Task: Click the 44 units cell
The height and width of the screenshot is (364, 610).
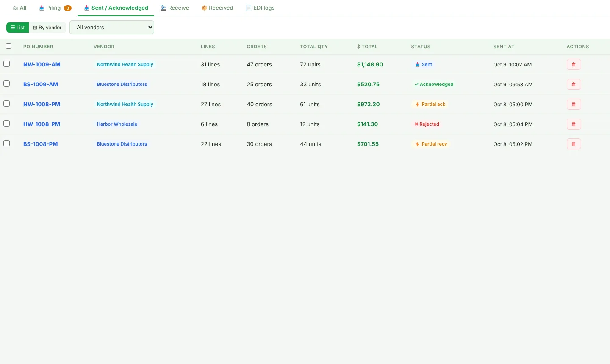Action: pos(311,144)
